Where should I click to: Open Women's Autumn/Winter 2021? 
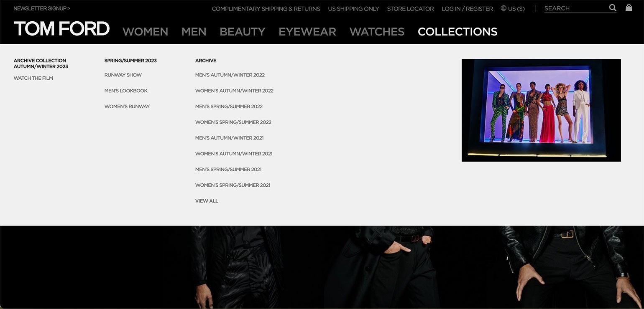pyautogui.click(x=234, y=154)
